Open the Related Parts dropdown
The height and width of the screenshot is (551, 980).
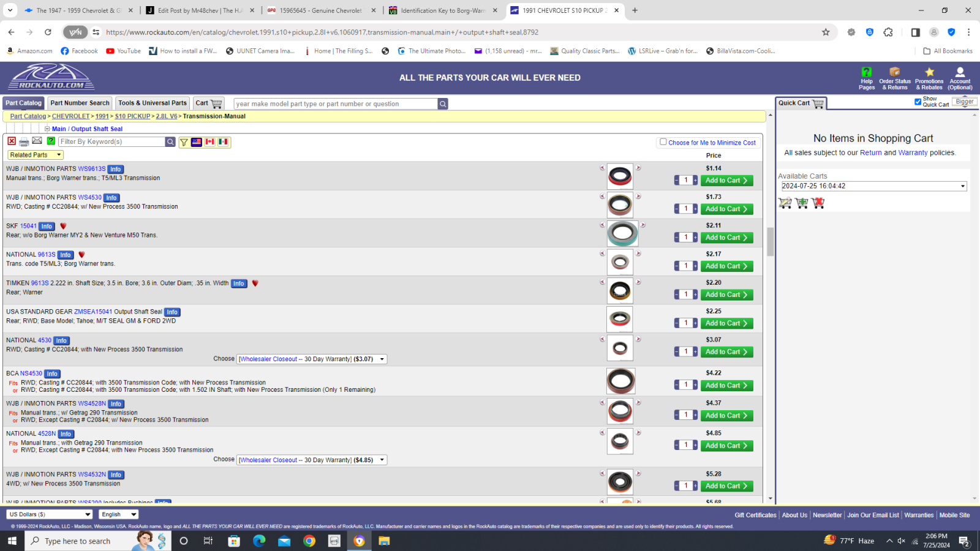(x=36, y=155)
